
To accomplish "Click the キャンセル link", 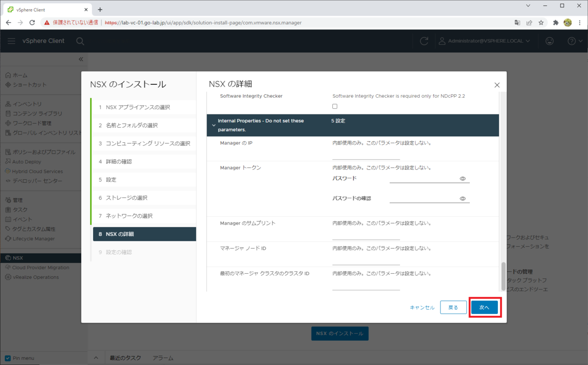I will (x=422, y=308).
